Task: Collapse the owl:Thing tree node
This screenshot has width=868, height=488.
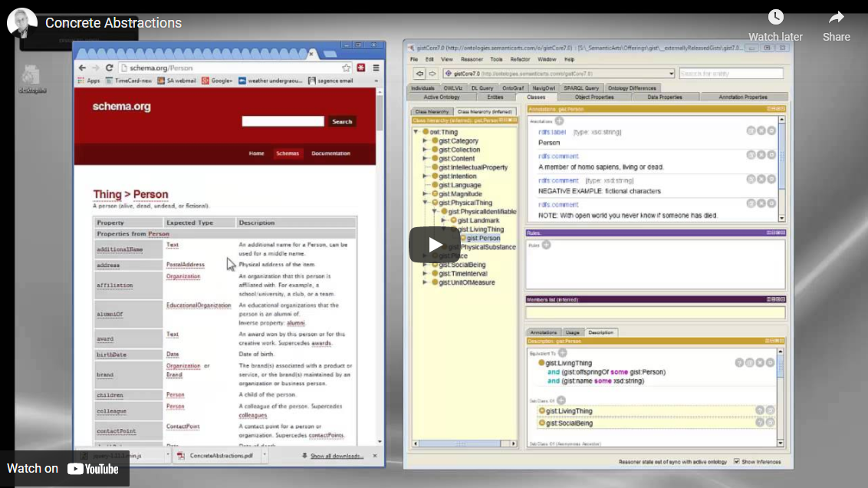Action: (416, 132)
